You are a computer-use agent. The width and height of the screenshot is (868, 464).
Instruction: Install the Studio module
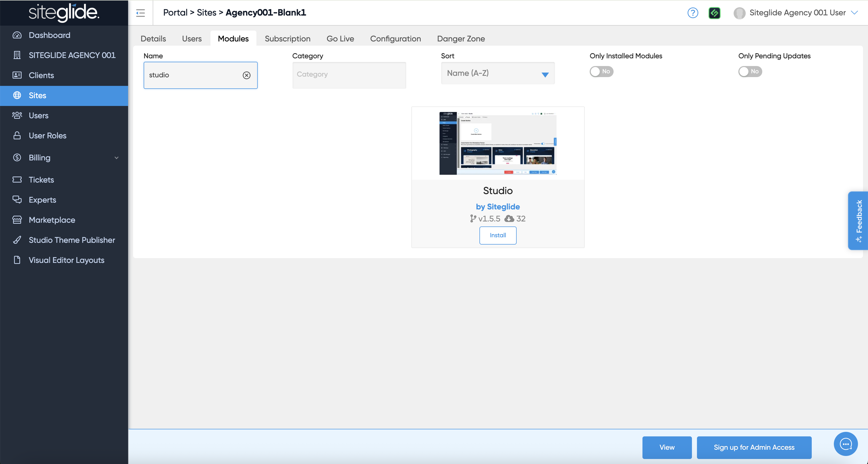point(498,235)
